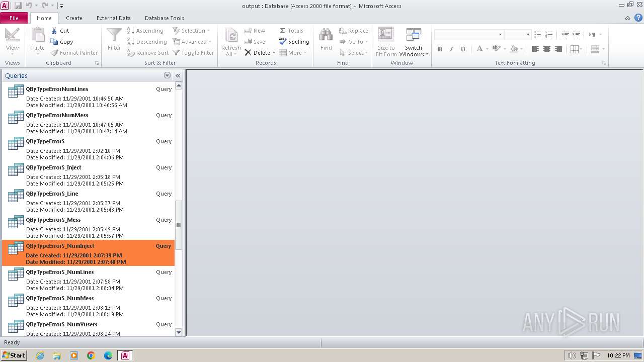Switch to the Create tab

point(74,18)
